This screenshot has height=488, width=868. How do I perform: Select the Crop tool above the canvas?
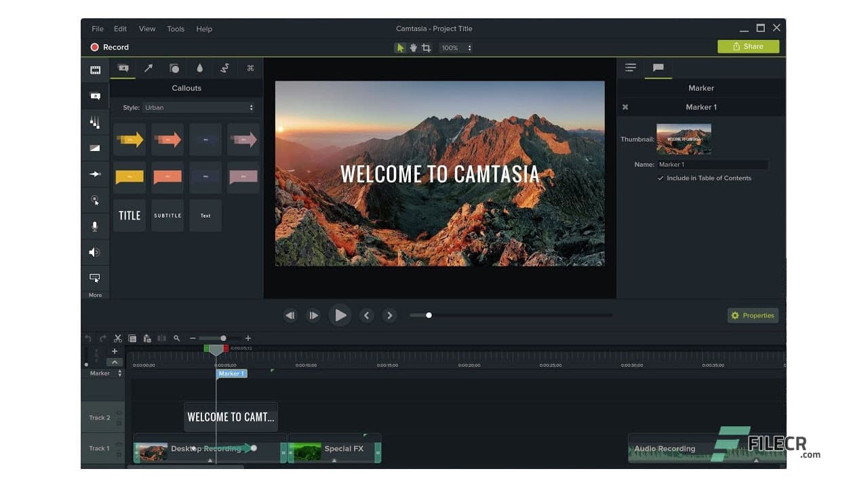click(x=426, y=47)
